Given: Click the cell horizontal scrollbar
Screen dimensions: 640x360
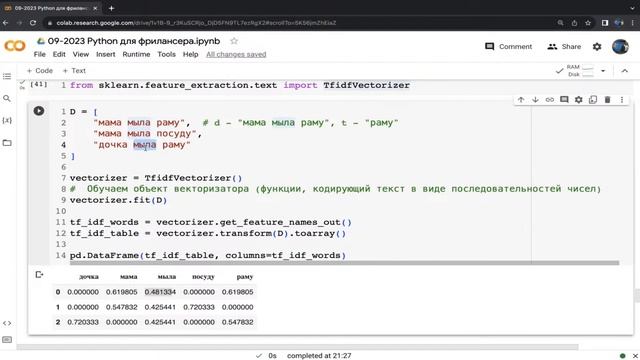Looking at the screenshot, I should [344, 263].
